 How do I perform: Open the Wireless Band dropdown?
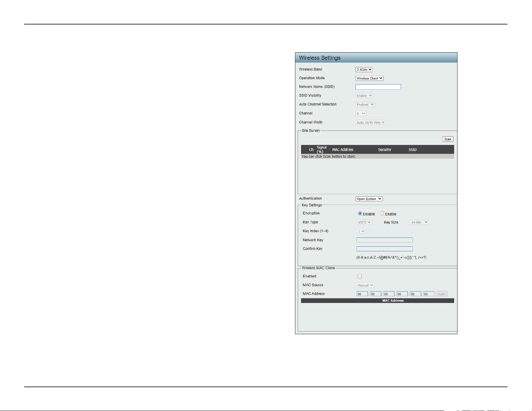click(x=364, y=69)
